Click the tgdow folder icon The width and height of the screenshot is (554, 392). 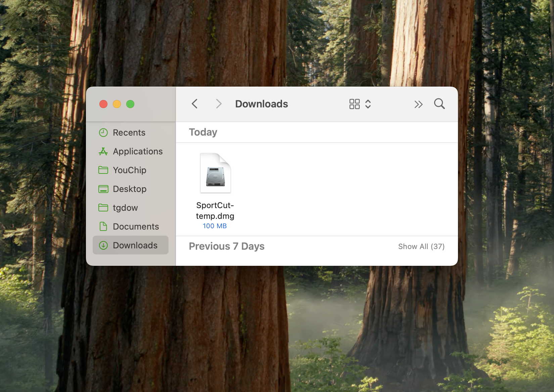(103, 208)
